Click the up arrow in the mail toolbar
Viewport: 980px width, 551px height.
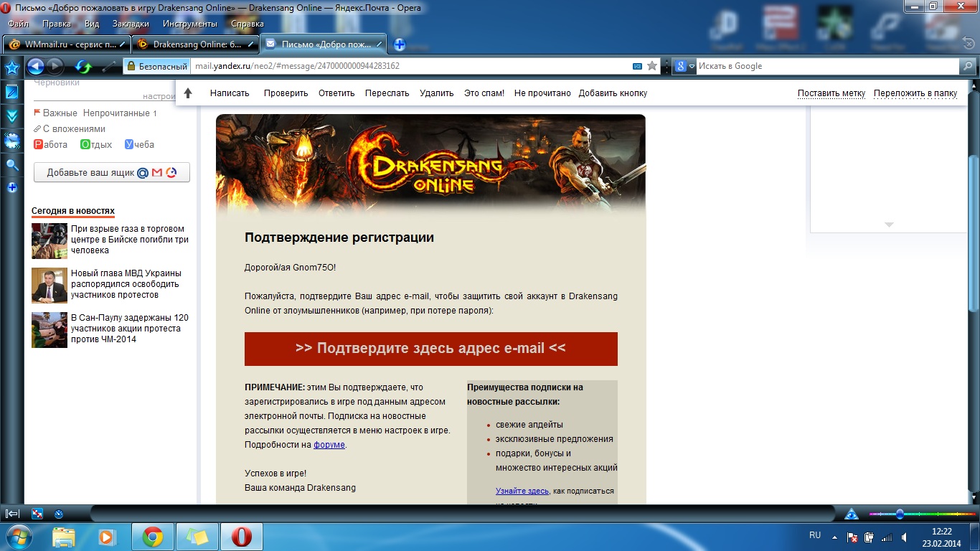188,93
